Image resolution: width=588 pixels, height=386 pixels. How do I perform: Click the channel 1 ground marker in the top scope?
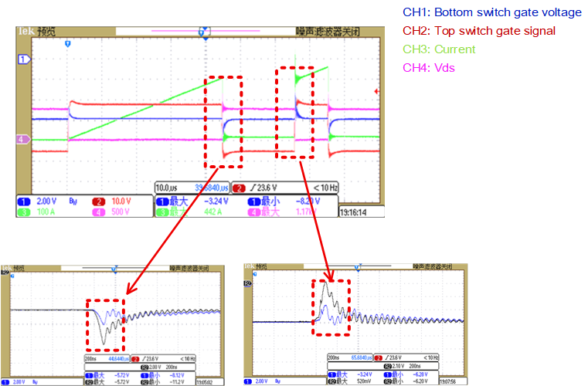(24, 59)
